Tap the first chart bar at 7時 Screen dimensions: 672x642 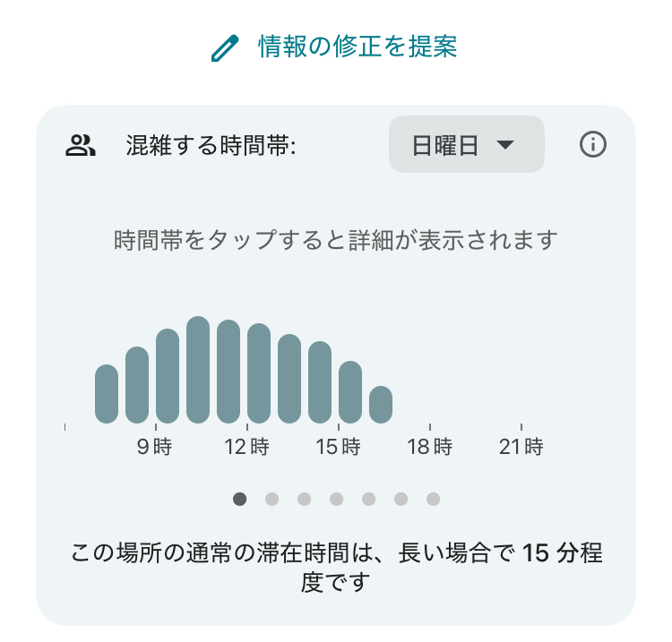pyautogui.click(x=107, y=394)
